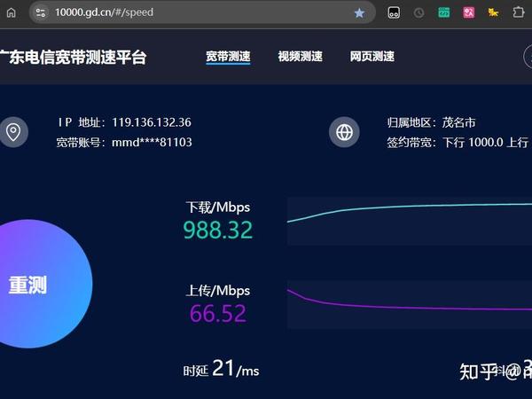The image size is (532, 399).
Task: Click the 广东电信宽带测速平台 site title
Action: click(73, 57)
